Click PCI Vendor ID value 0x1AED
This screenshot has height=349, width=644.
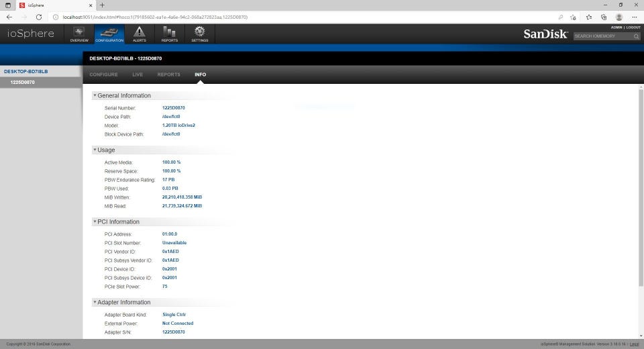[x=170, y=252]
